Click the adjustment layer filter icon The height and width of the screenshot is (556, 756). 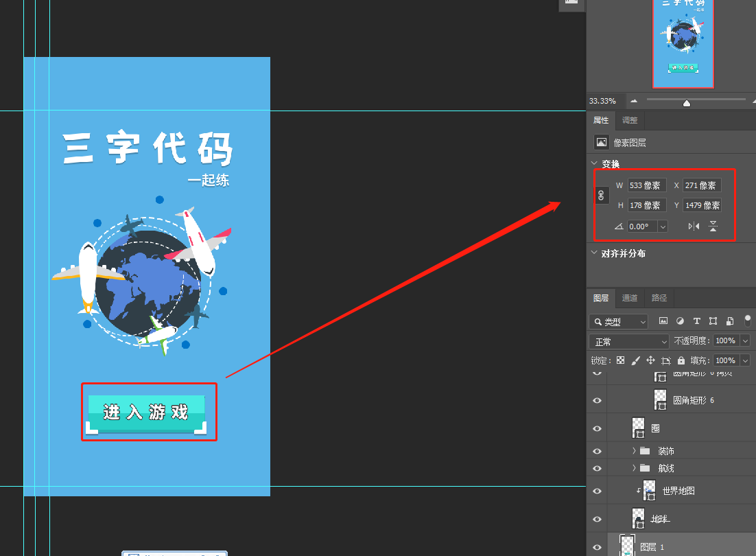coord(680,321)
